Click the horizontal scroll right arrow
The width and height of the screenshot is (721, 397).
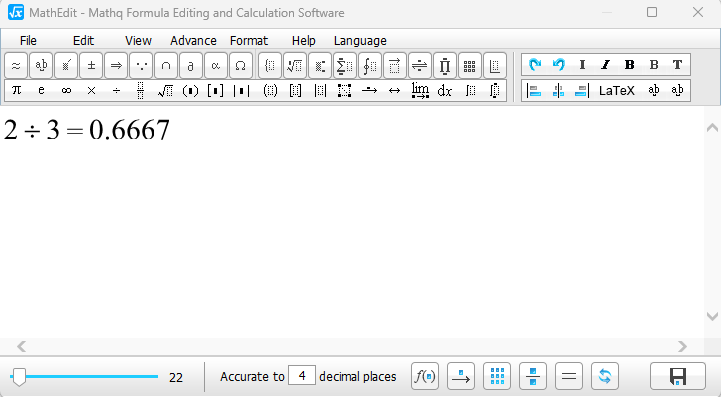point(682,346)
